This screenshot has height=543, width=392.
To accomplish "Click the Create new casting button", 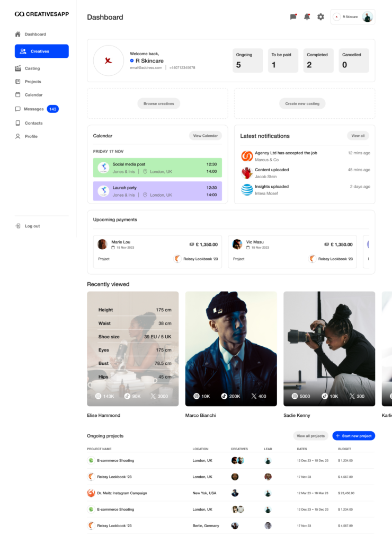I will [x=302, y=103].
